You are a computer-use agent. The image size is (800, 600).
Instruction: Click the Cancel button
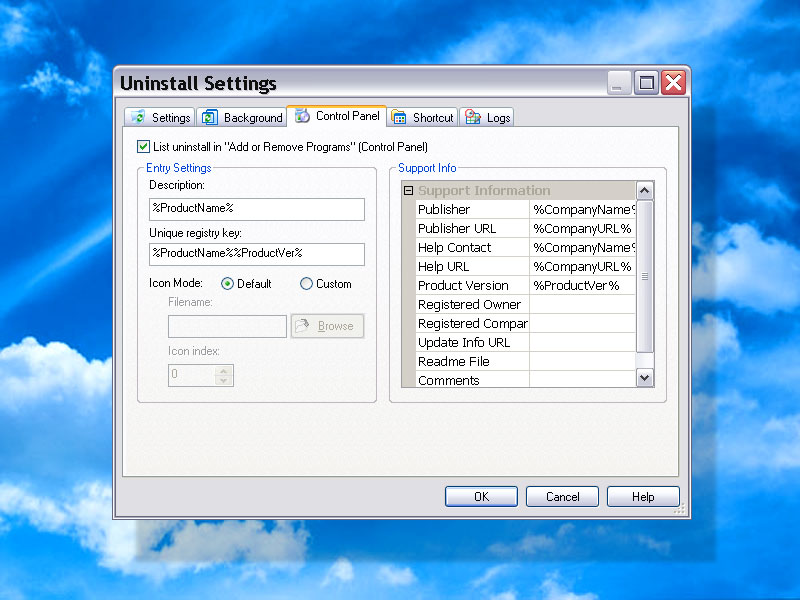point(562,496)
